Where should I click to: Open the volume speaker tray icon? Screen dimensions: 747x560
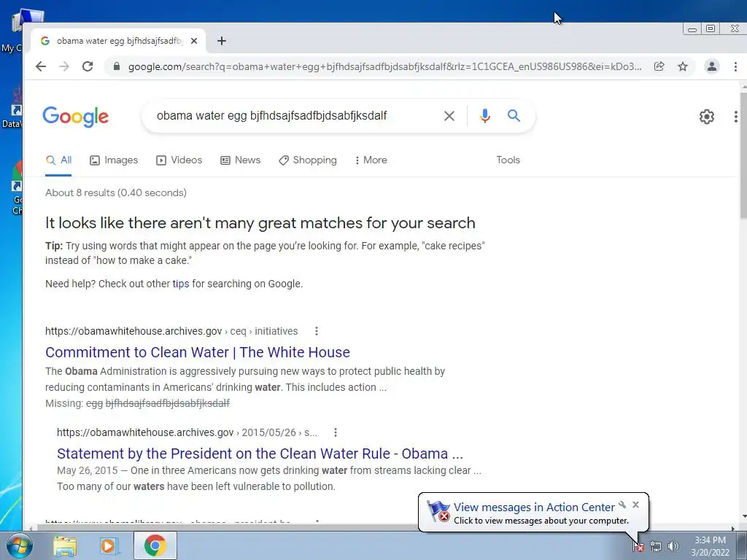point(673,546)
